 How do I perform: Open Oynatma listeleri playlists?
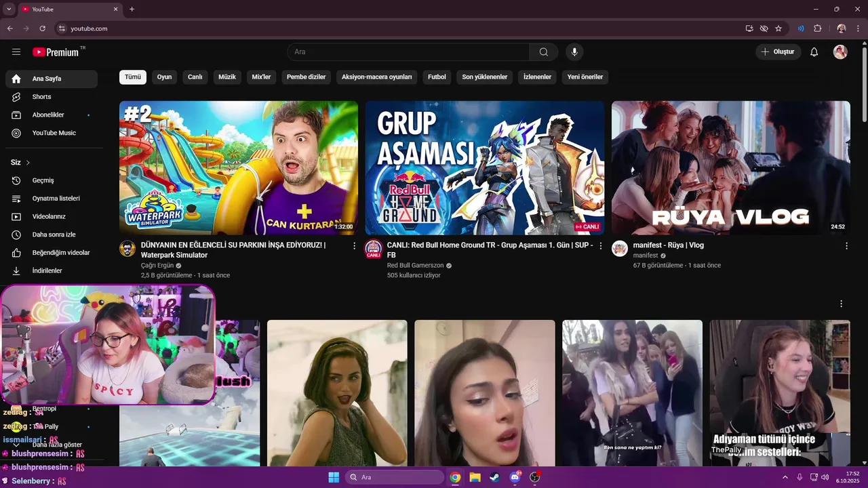coord(52,199)
